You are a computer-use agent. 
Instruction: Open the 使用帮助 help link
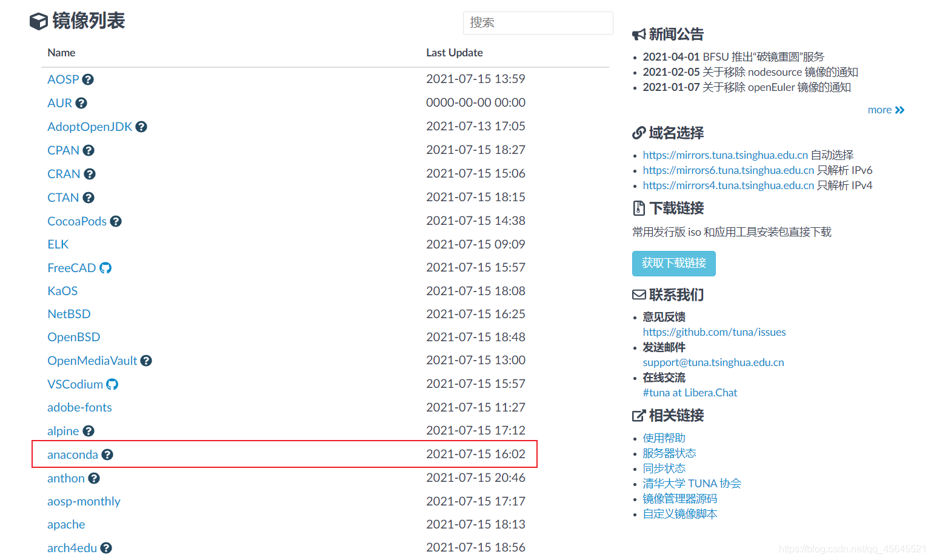664,438
